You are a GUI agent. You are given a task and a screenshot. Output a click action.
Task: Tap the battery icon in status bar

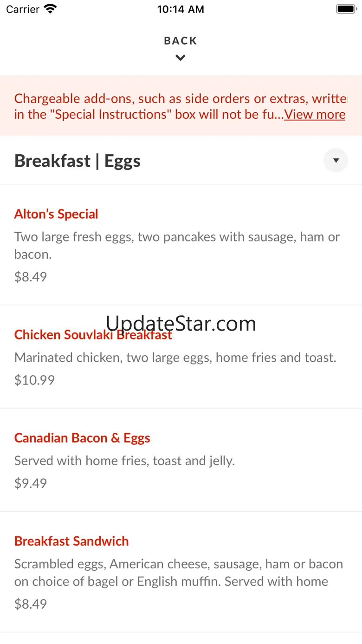pos(345,9)
